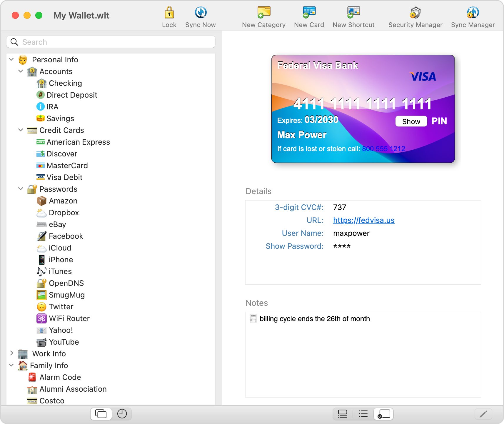Viewport: 504px width, 424px height.
Task: Open the https://fedvisa.us link
Action: (x=364, y=220)
